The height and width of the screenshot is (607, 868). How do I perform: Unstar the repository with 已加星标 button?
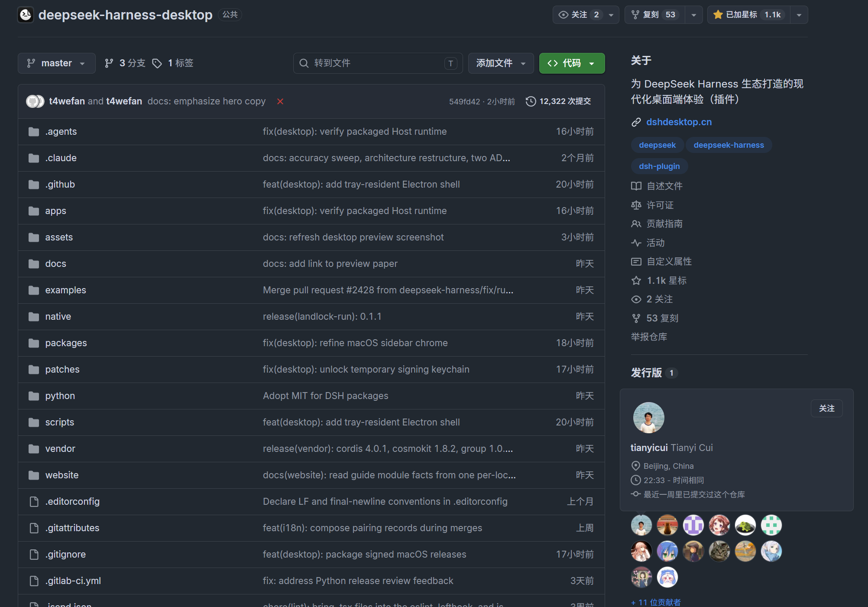click(x=748, y=15)
